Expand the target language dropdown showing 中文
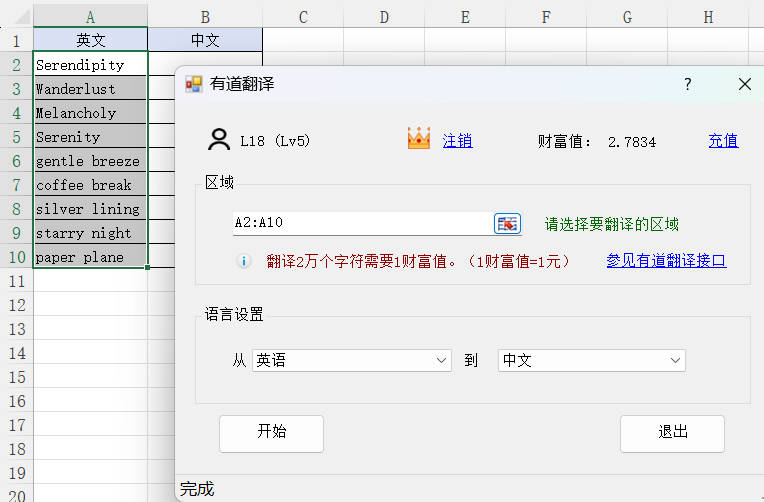 pos(591,360)
